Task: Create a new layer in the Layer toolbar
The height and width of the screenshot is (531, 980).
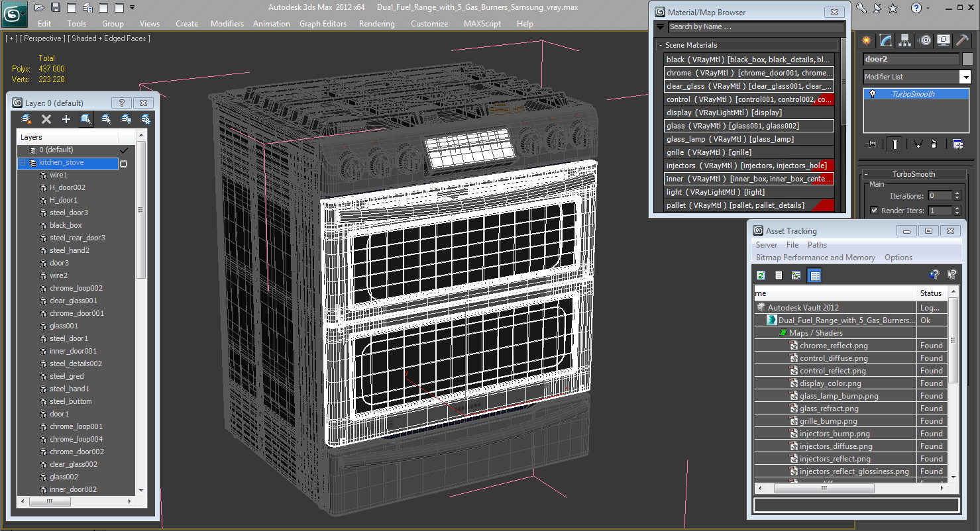Action: tap(27, 119)
